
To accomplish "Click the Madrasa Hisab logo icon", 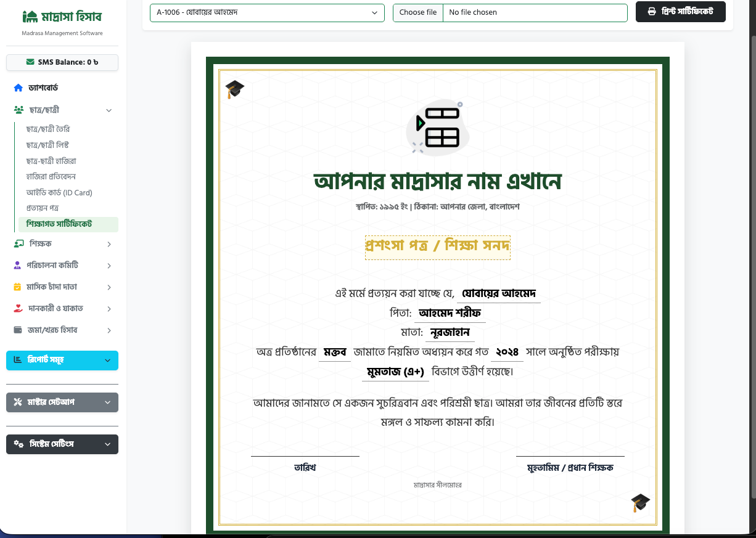I will click(x=30, y=17).
